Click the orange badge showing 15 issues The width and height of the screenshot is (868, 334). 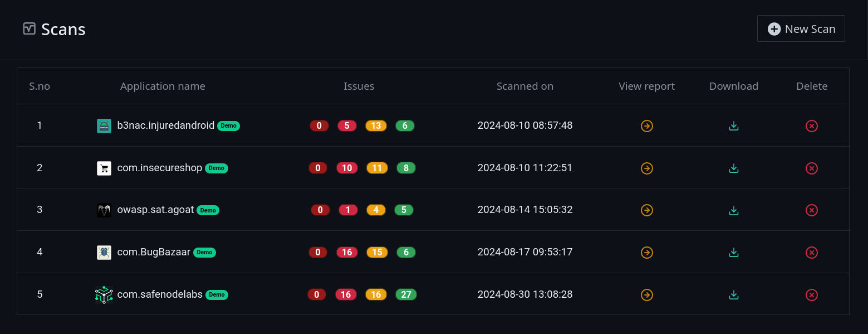point(377,253)
